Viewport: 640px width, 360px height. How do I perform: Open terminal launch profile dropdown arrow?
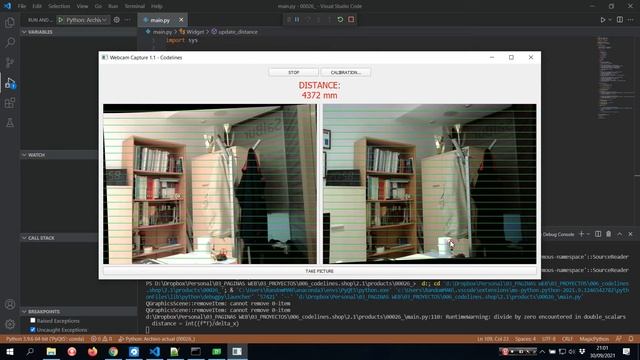(x=588, y=234)
